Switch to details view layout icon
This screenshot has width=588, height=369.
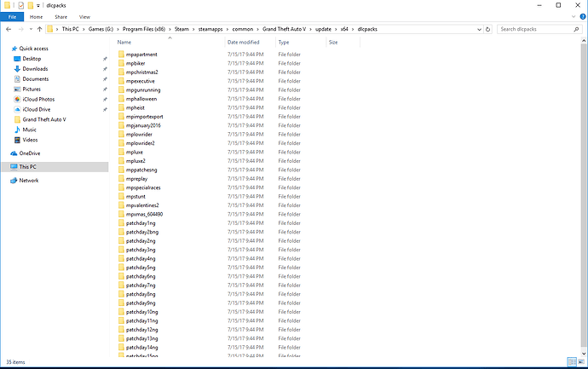[572, 362]
